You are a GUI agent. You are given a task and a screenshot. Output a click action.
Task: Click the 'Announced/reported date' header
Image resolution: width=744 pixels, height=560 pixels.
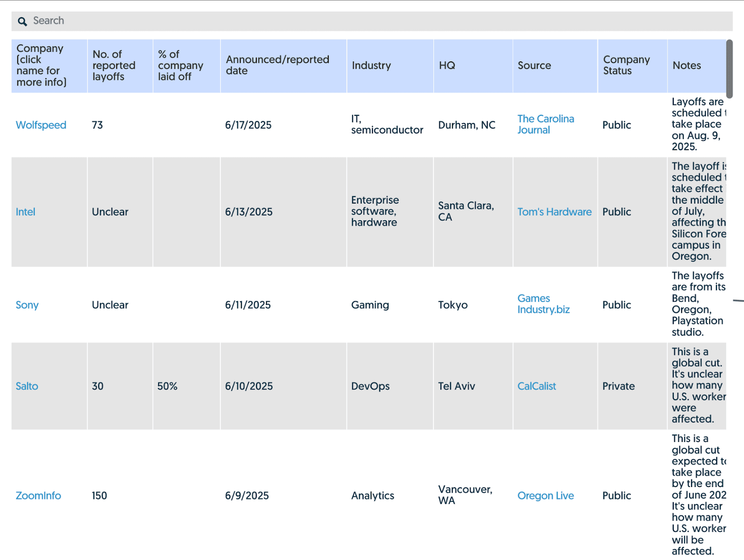278,65
